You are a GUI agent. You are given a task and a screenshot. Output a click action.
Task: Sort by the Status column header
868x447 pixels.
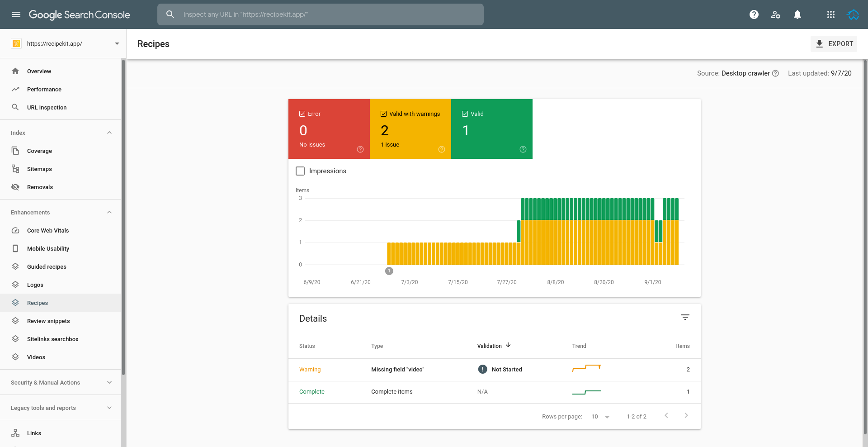click(307, 346)
